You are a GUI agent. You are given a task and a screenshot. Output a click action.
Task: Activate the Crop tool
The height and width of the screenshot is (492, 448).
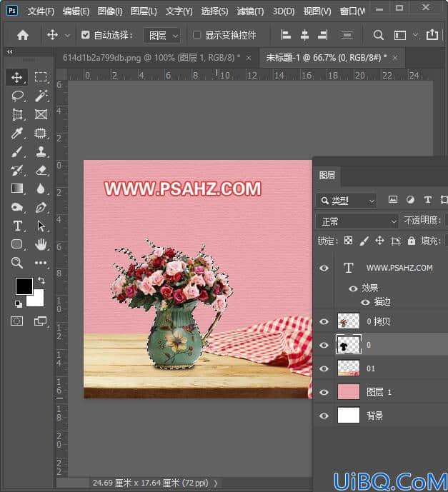17,114
